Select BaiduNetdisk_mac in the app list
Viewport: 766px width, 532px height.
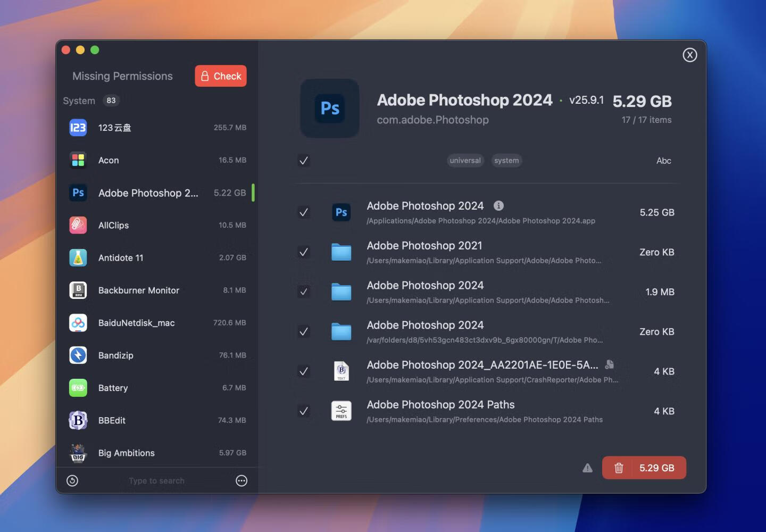(137, 323)
